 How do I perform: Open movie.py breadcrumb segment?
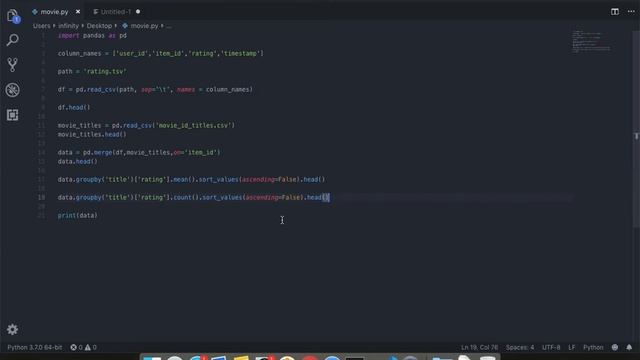(x=144, y=26)
